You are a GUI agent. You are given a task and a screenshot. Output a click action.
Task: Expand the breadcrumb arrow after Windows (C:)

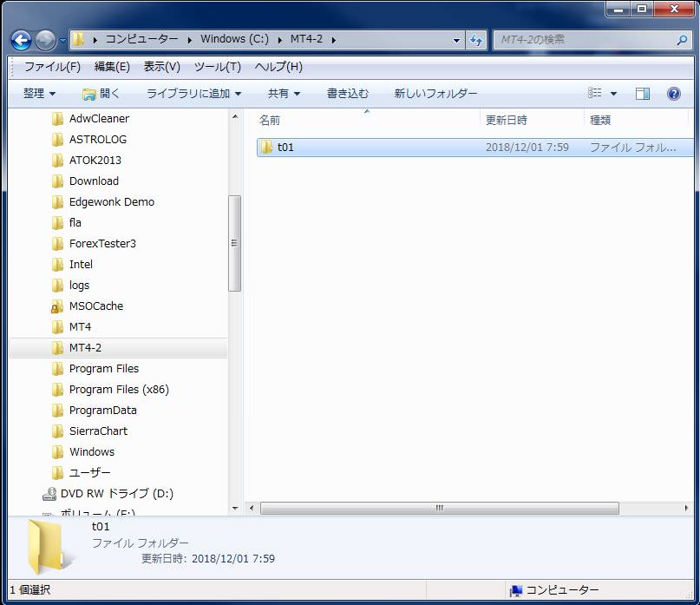click(280, 39)
